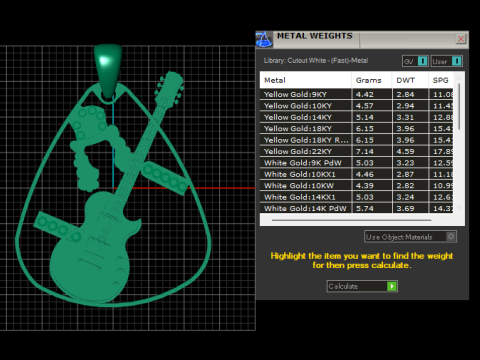Select the Yellow Gold:18KY row
The image size is (480, 360).
click(356, 128)
